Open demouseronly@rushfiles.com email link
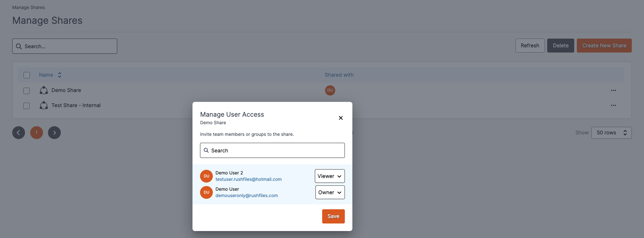 point(247,196)
